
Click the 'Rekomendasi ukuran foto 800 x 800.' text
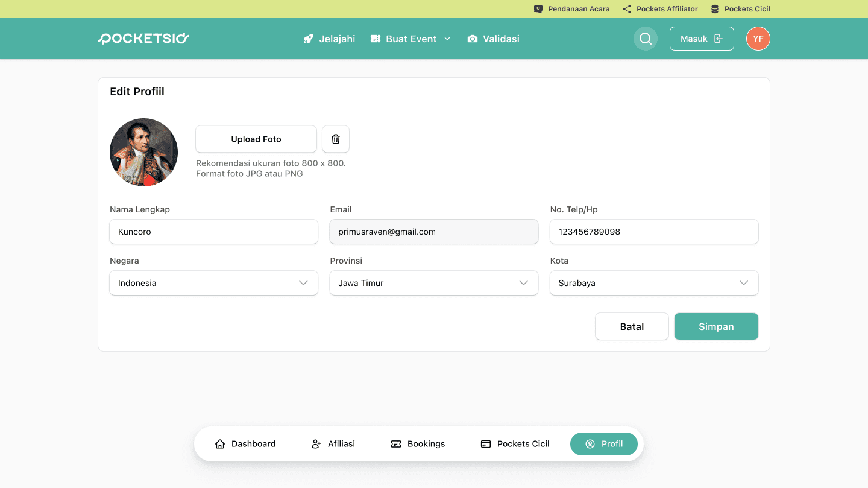[x=271, y=163]
